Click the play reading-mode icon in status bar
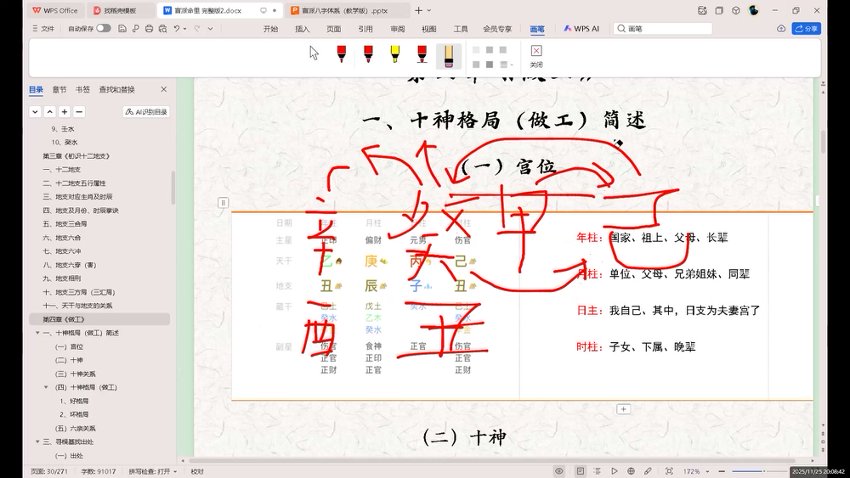Screen dimensions: 850x478 (x=614, y=471)
